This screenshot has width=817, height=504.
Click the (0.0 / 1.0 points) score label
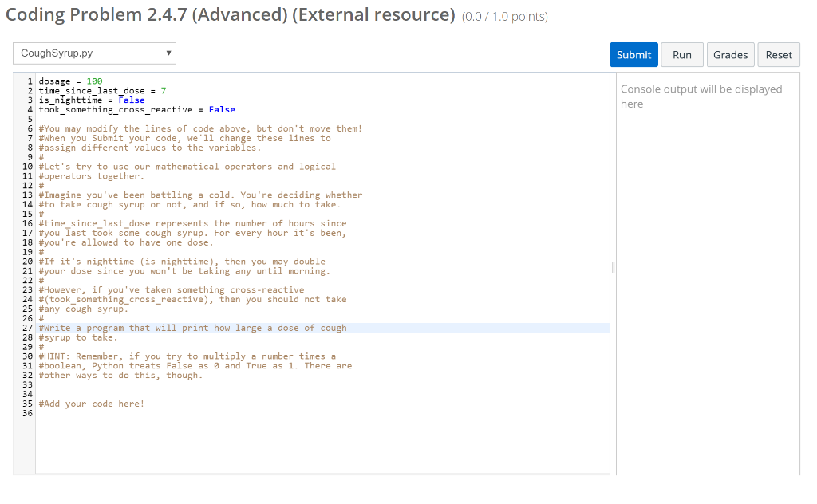coord(504,15)
